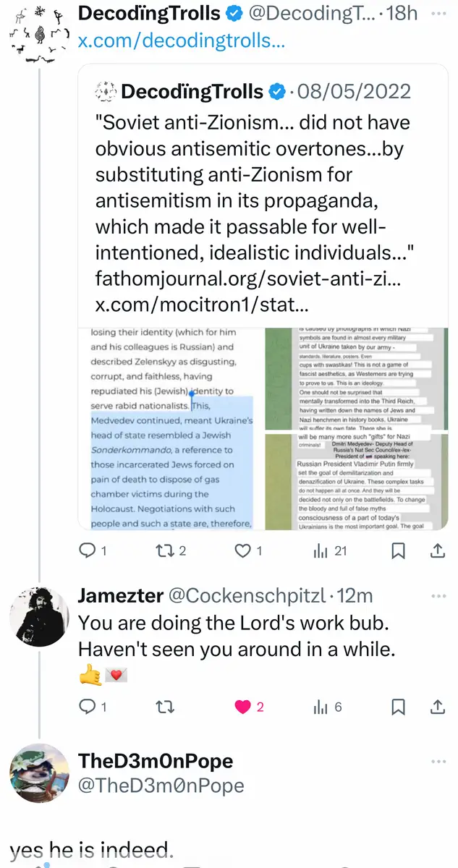Bookmark the DecodingTrolls post
This screenshot has width=458, height=868.
pos(397,551)
